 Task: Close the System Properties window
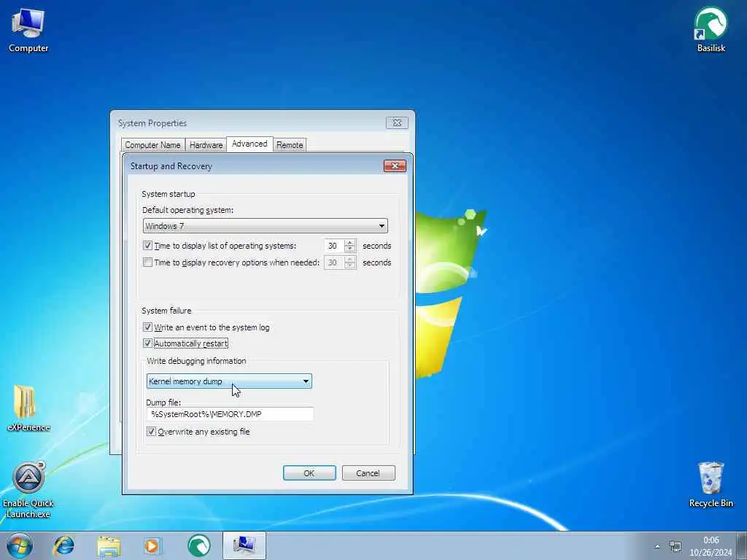pos(397,122)
